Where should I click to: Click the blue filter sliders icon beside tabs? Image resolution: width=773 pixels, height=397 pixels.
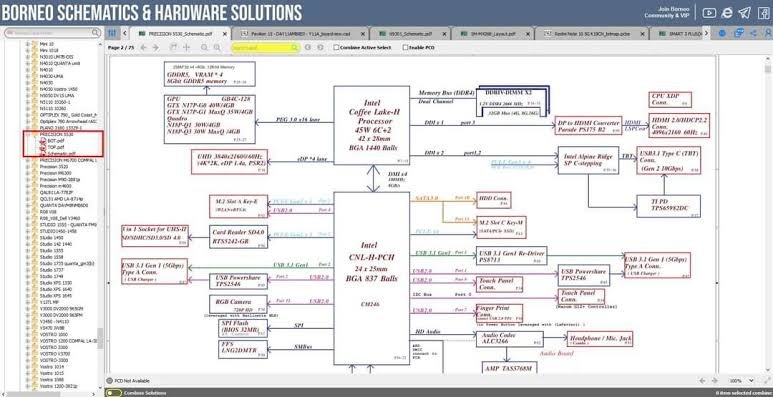tap(112, 33)
